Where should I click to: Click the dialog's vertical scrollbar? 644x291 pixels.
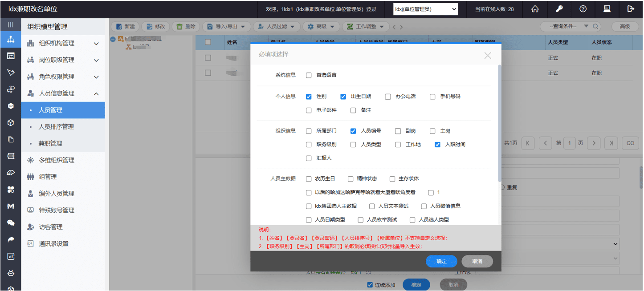499,122
